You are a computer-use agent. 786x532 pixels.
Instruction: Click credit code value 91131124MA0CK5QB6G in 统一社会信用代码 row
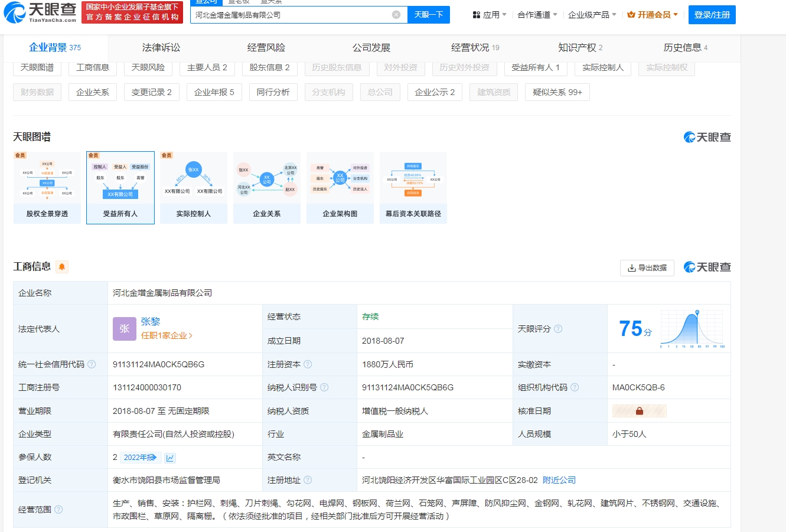tap(159, 364)
